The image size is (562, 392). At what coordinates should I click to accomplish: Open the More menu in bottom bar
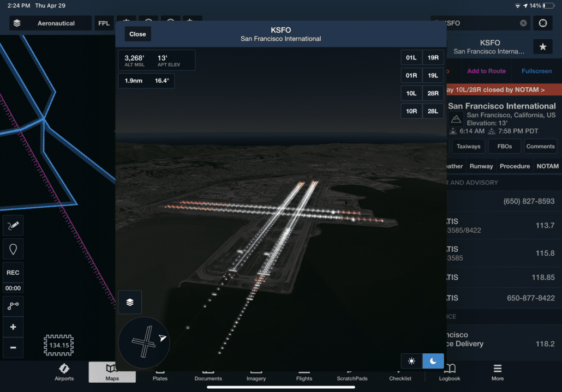497,372
